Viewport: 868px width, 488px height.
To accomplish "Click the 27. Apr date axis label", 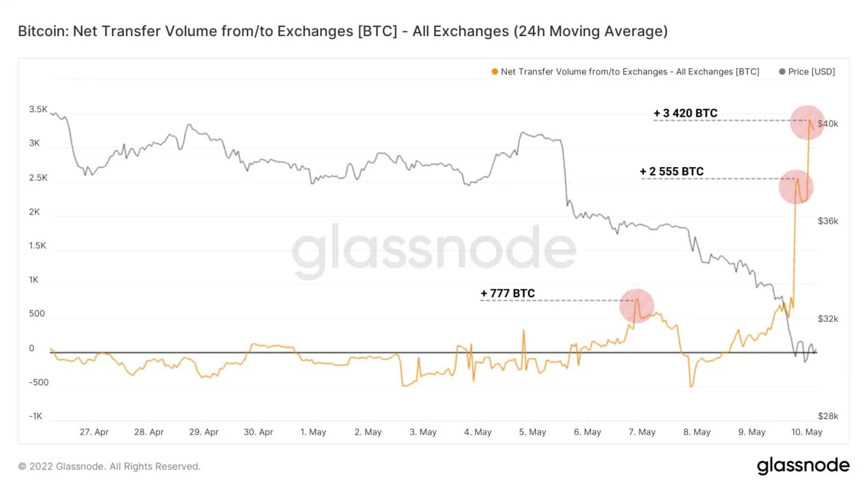I will [94, 432].
